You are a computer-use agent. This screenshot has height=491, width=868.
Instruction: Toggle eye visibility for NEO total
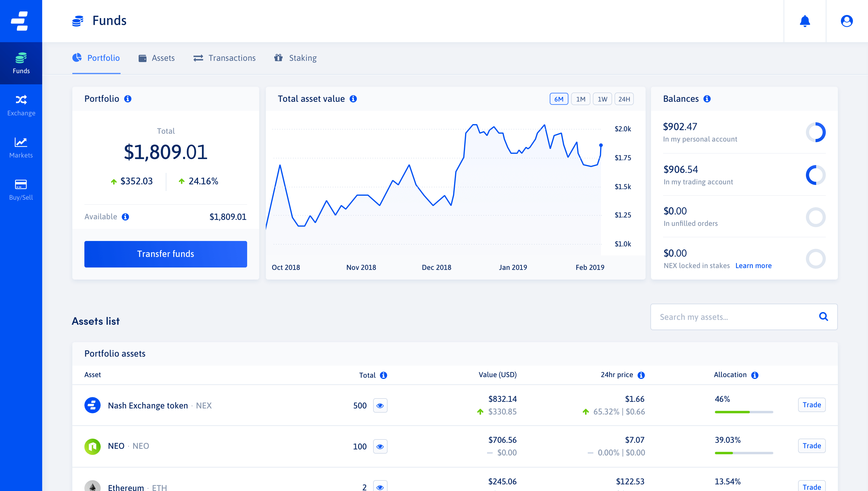tap(380, 446)
